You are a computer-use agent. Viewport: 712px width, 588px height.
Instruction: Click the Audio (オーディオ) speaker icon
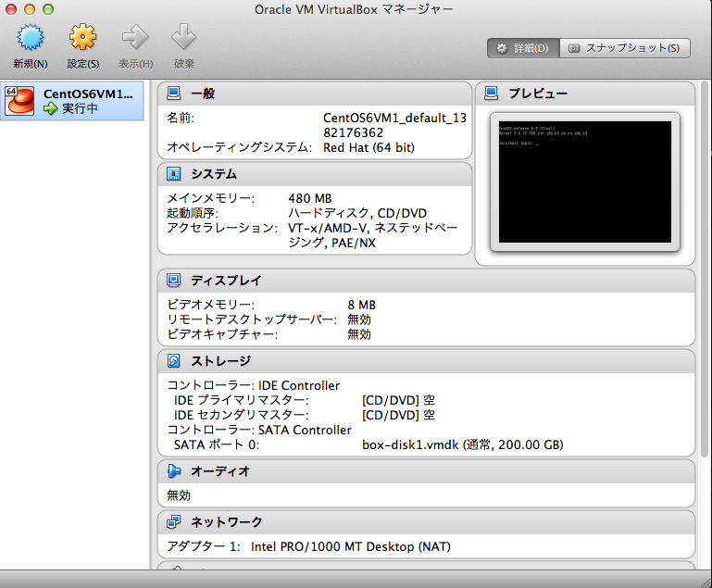pyautogui.click(x=173, y=470)
